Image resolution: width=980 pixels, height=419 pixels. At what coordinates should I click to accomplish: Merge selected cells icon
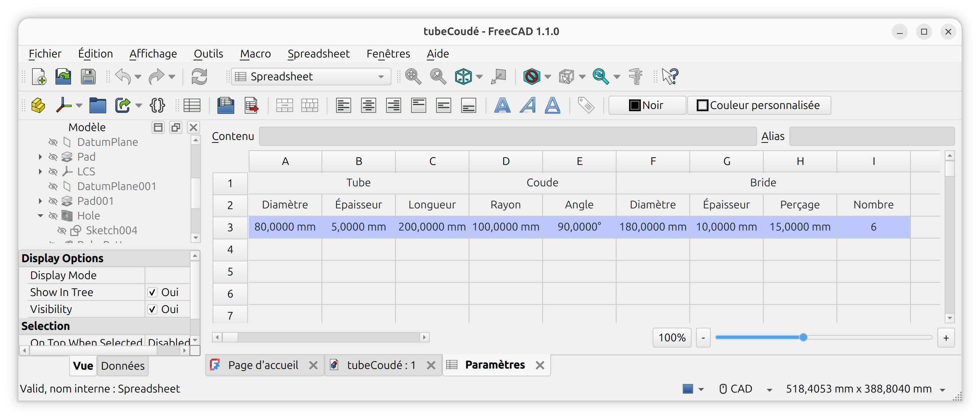click(285, 106)
